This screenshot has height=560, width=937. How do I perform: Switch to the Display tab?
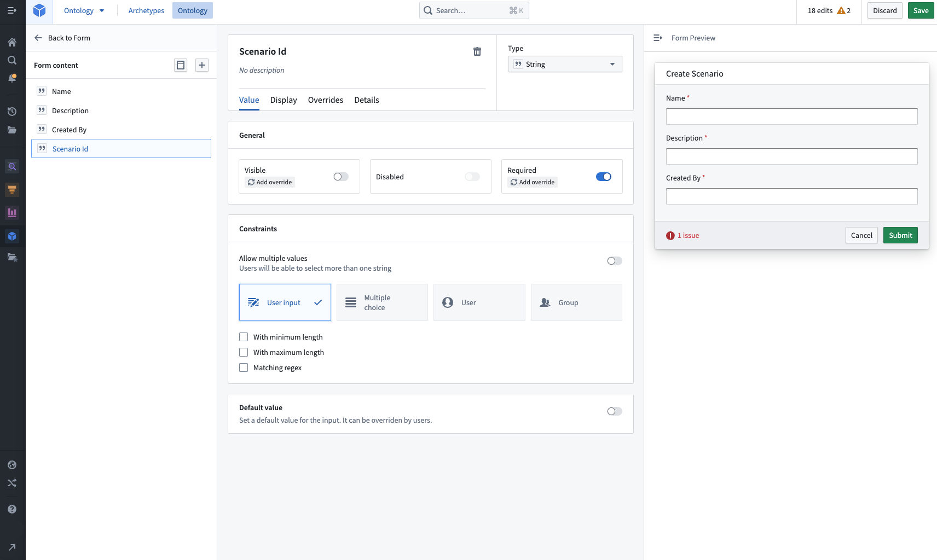tap(284, 100)
